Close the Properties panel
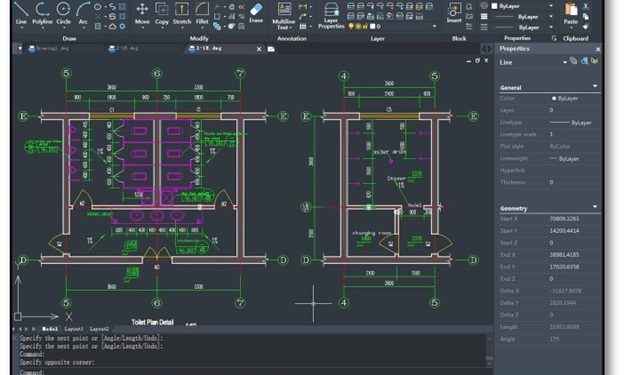624x375 pixels. coord(598,49)
